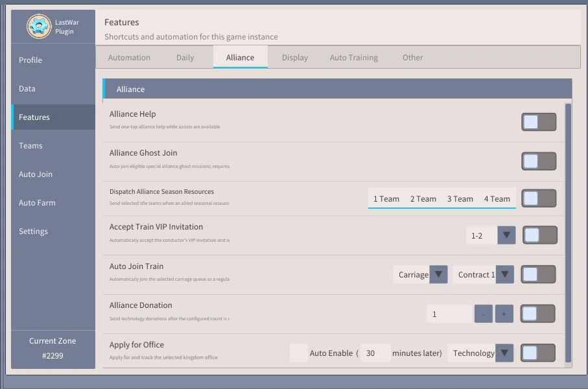Decrease Alliance Donation count with minus
Viewport: 588px width, 389px height.
484,314
